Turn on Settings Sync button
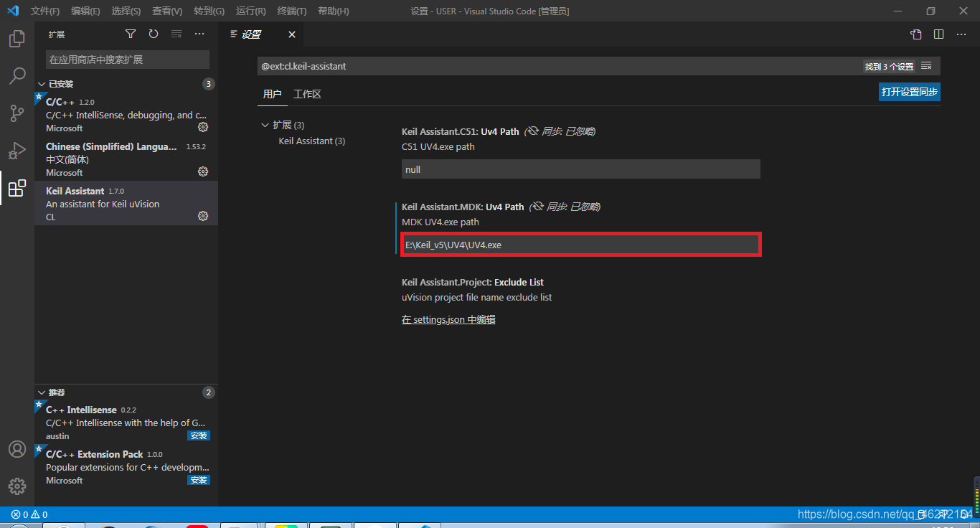The height and width of the screenshot is (528, 980). 910,92
